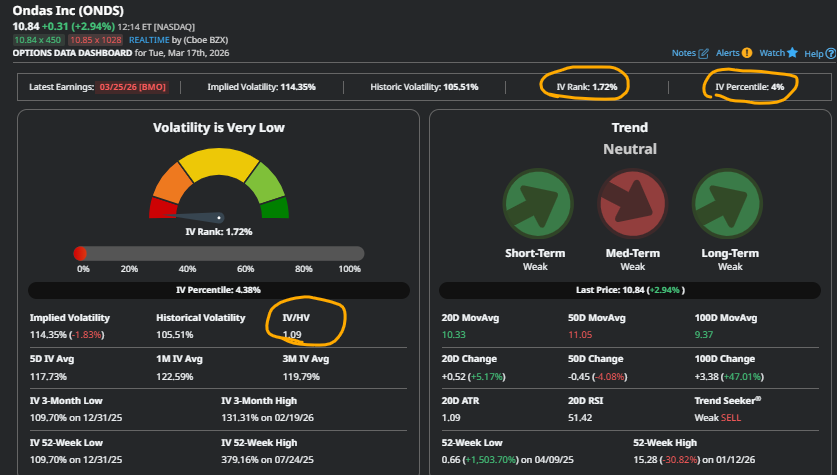Open the Notes link
This screenshot has height=475, width=837.
pos(683,53)
